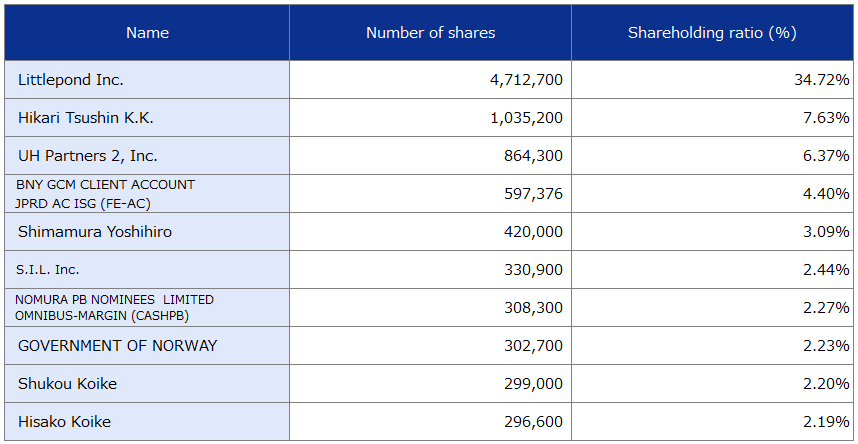Click the share count 302,700
Image resolution: width=858 pixels, height=444 pixels.
[534, 345]
